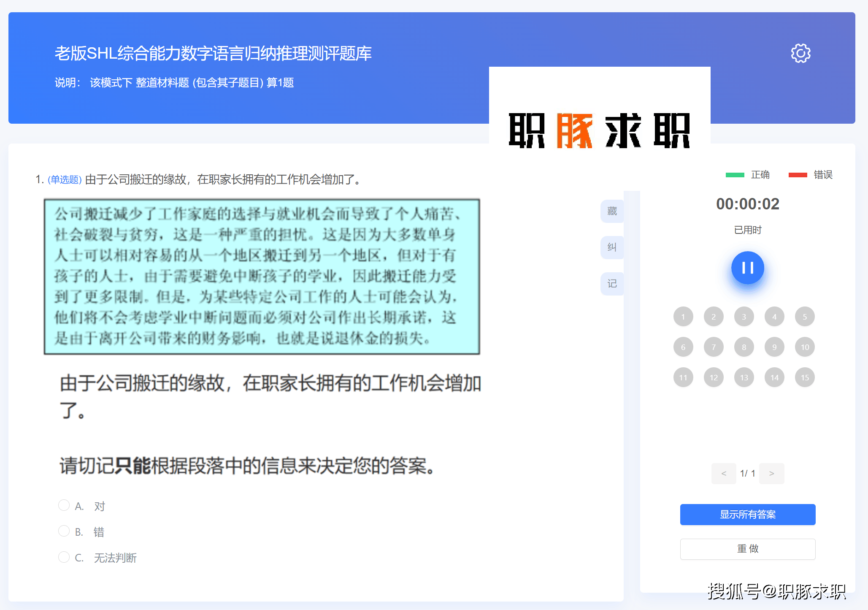Open the 记 notes side button
The image size is (868, 610).
coord(612,284)
